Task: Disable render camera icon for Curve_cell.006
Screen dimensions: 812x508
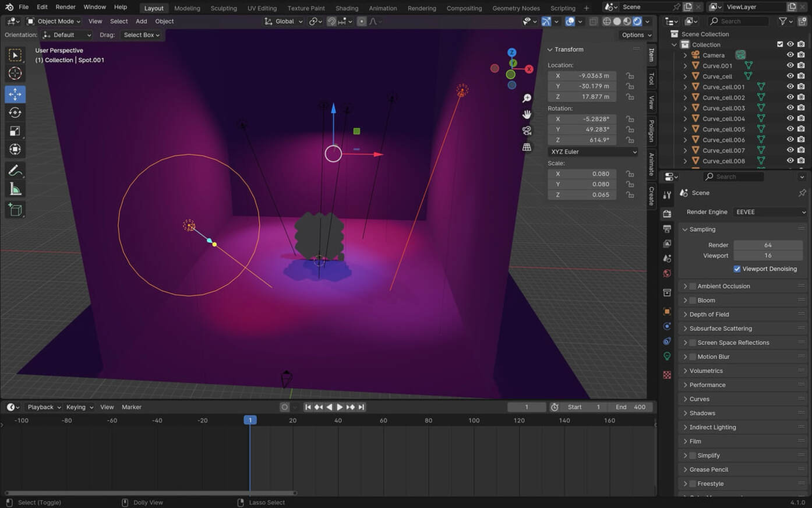Action: click(x=801, y=140)
